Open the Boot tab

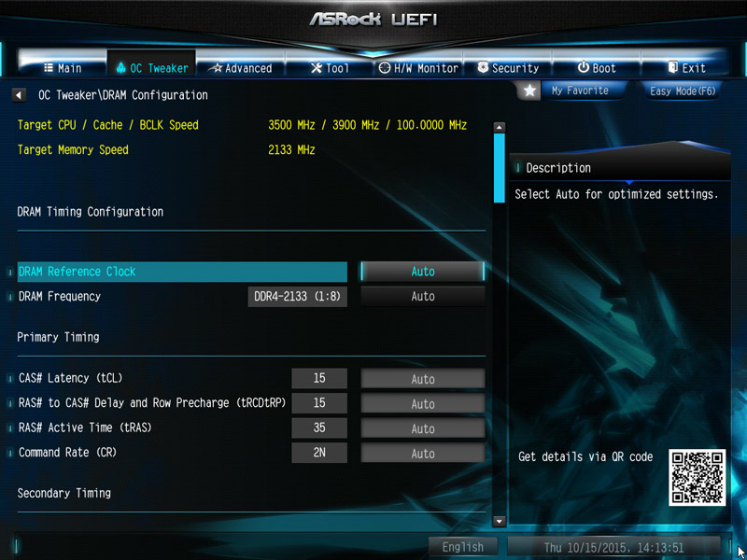pos(597,68)
